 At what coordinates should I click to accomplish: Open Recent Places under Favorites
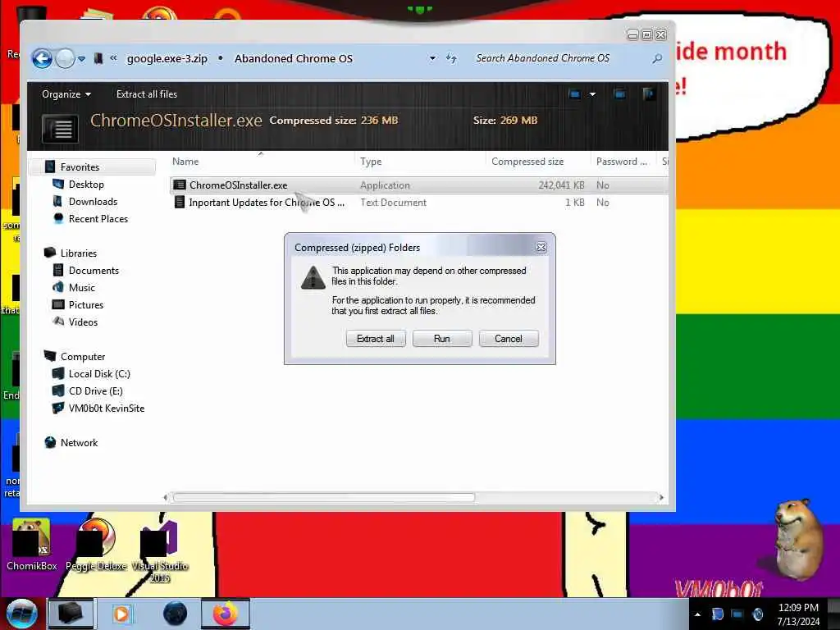(x=98, y=218)
